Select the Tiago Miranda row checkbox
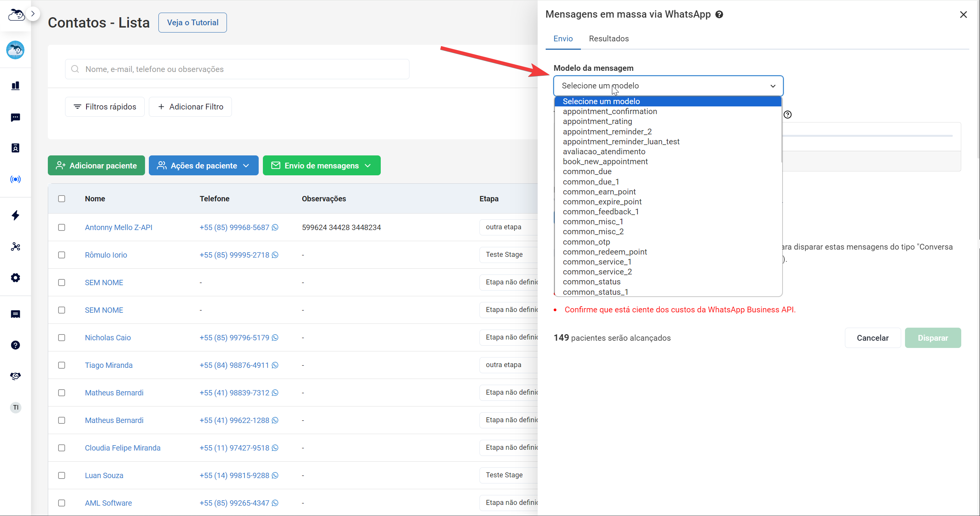This screenshot has width=980, height=516. [x=62, y=365]
